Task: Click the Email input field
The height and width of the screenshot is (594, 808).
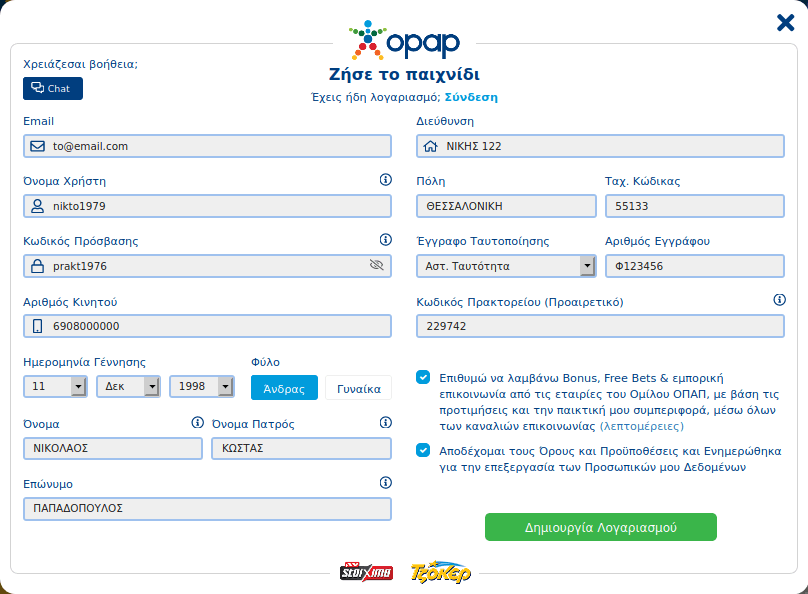Action: click(207, 146)
